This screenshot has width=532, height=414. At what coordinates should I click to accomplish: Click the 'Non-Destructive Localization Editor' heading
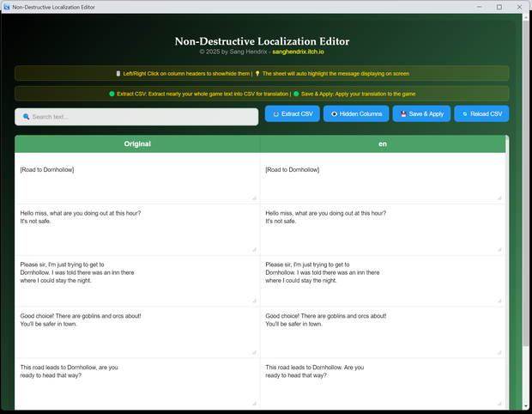point(262,41)
